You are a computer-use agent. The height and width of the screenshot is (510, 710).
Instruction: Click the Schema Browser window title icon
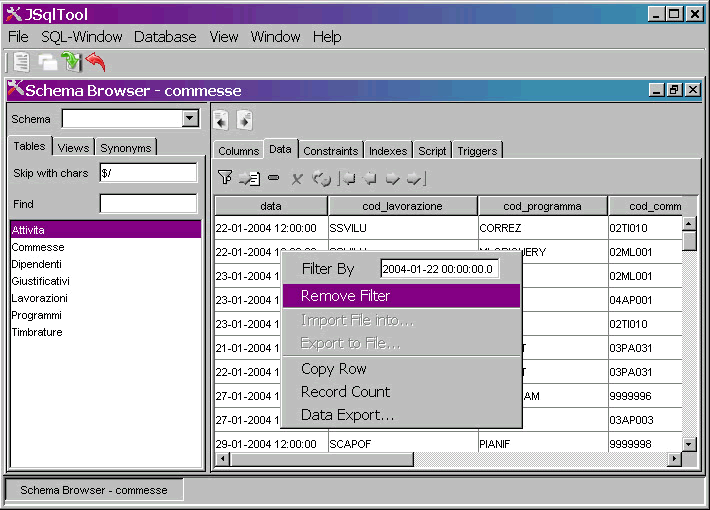point(16,88)
